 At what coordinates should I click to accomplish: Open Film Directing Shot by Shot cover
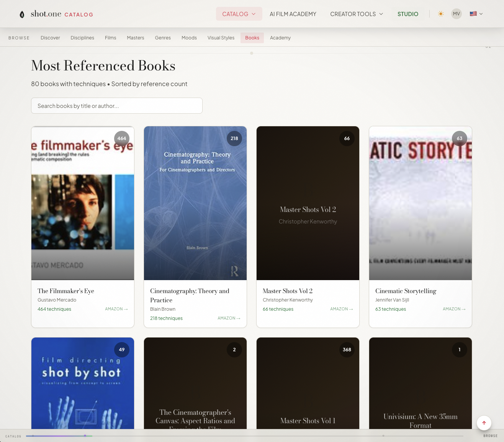83,383
